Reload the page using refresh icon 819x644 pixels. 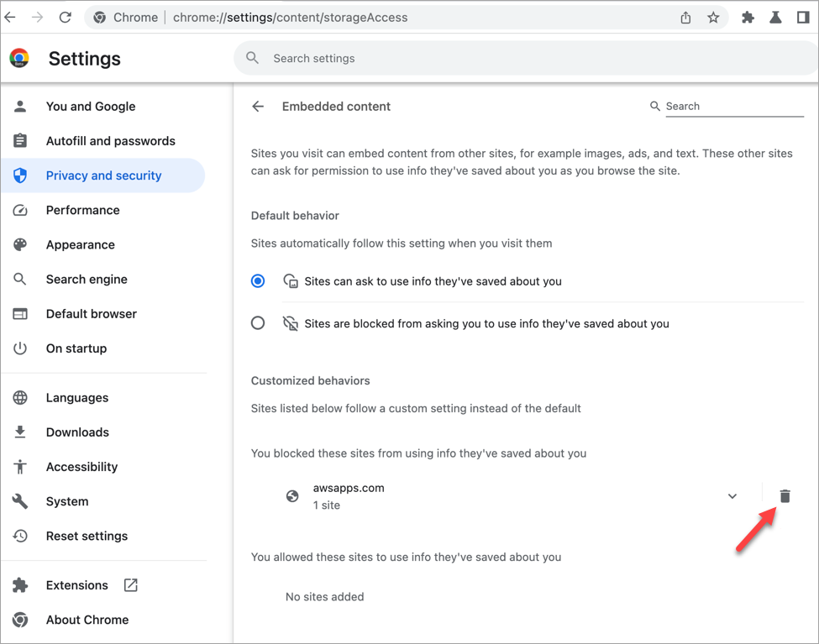(x=65, y=18)
